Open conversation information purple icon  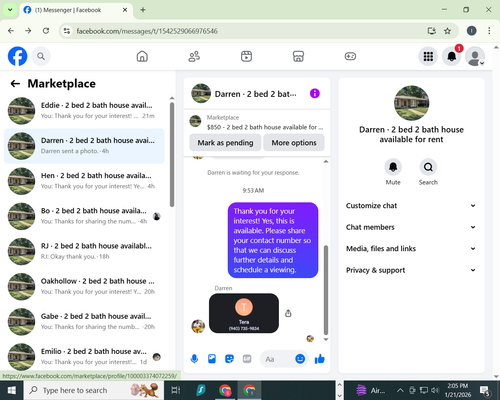315,93
